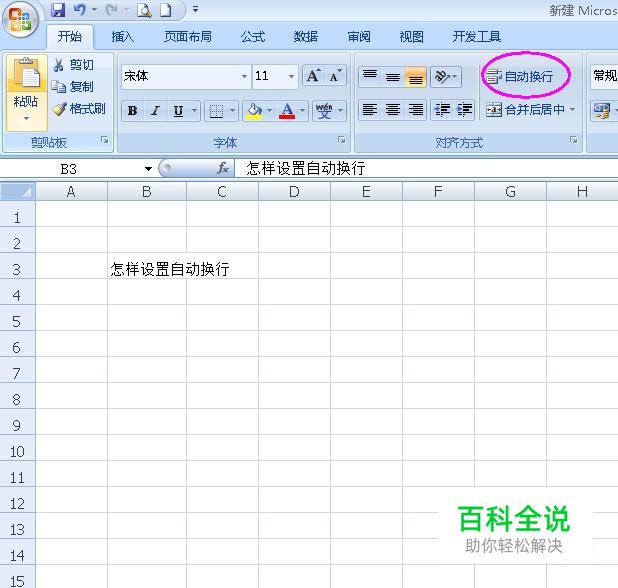
Task: Click 合并后居中 merge and center
Action: tap(525, 110)
